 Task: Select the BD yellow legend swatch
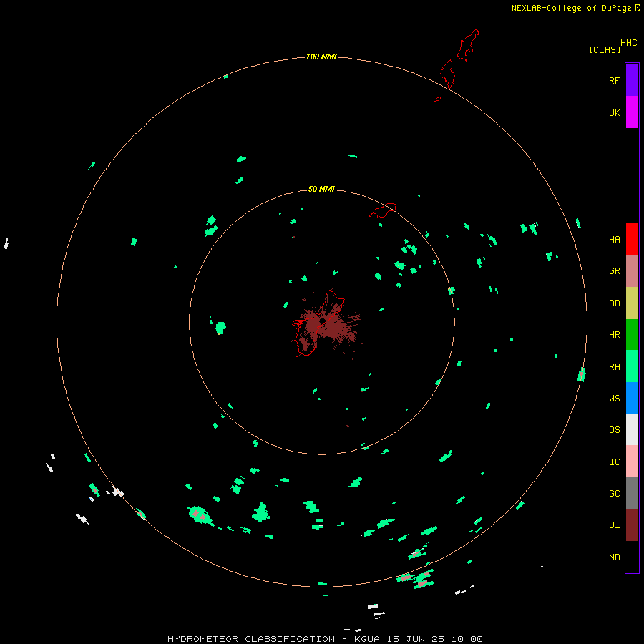[x=632, y=303]
